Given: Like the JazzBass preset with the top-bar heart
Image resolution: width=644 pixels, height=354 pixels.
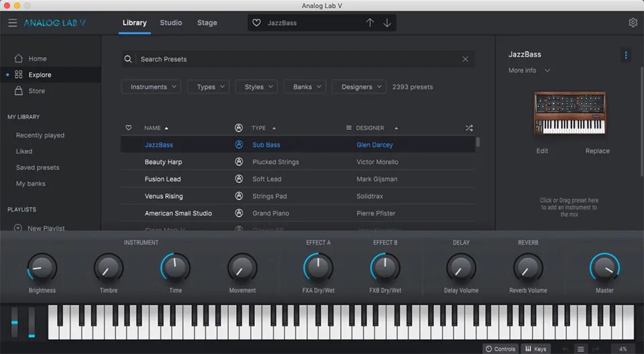Looking at the screenshot, I should pyautogui.click(x=256, y=23).
